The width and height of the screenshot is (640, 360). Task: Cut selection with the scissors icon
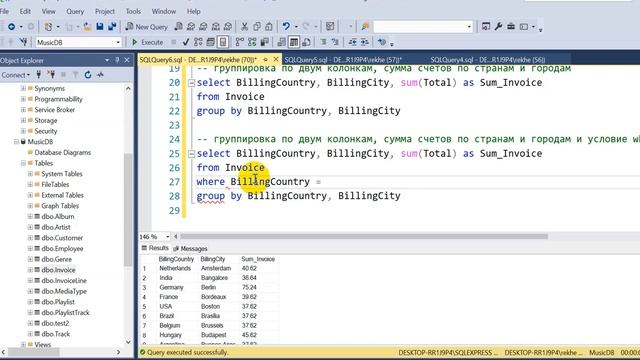pos(244,27)
